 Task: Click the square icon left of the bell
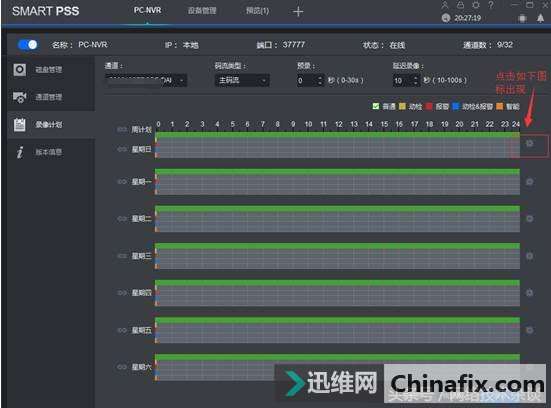point(523,18)
